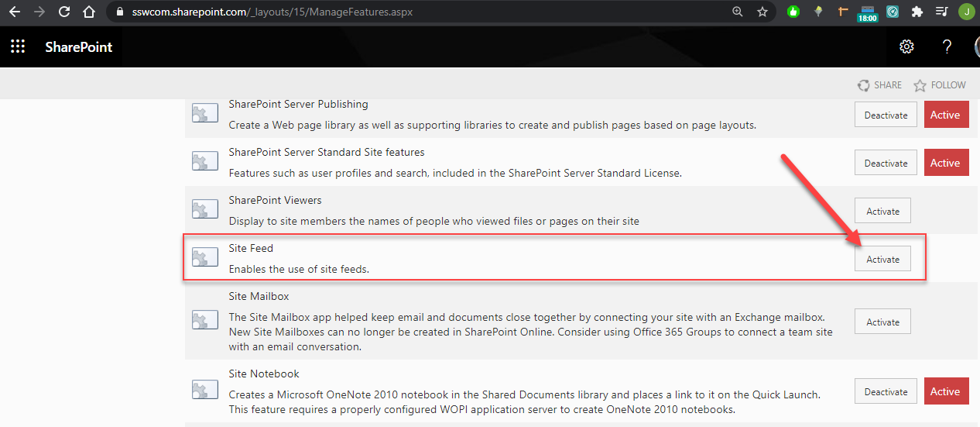Viewport: 980px width, 427px height.
Task: Click the SHARE link
Action: 879,85
